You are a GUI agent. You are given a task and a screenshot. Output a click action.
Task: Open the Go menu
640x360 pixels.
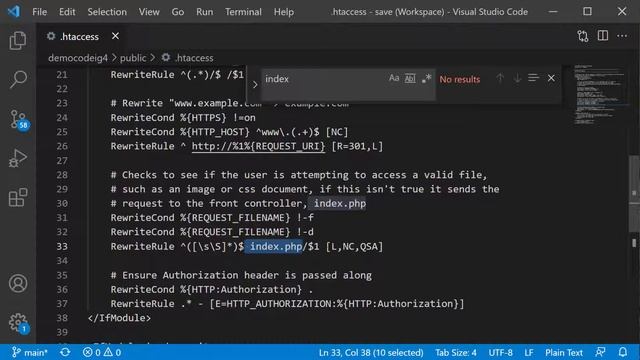point(178,12)
